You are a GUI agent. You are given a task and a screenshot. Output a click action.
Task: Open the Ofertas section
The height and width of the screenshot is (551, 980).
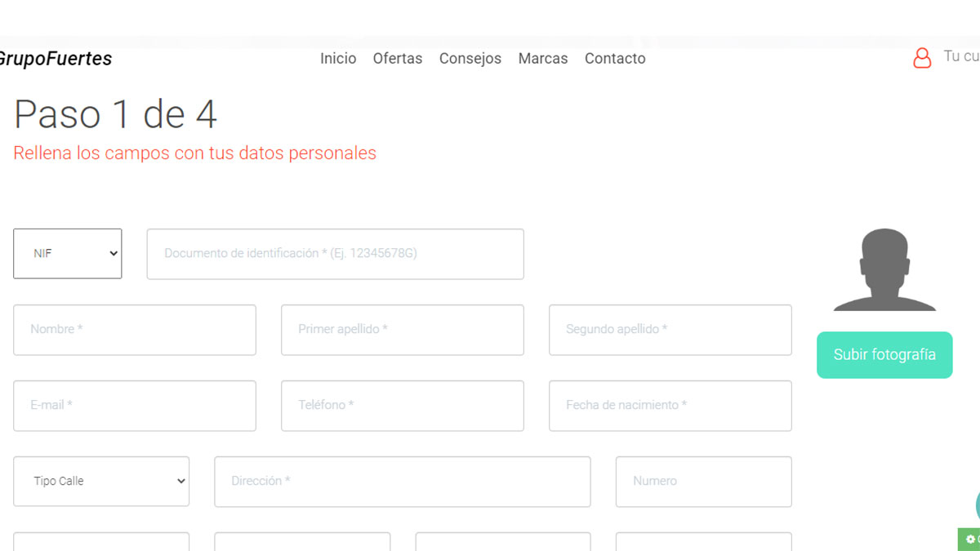(x=398, y=58)
